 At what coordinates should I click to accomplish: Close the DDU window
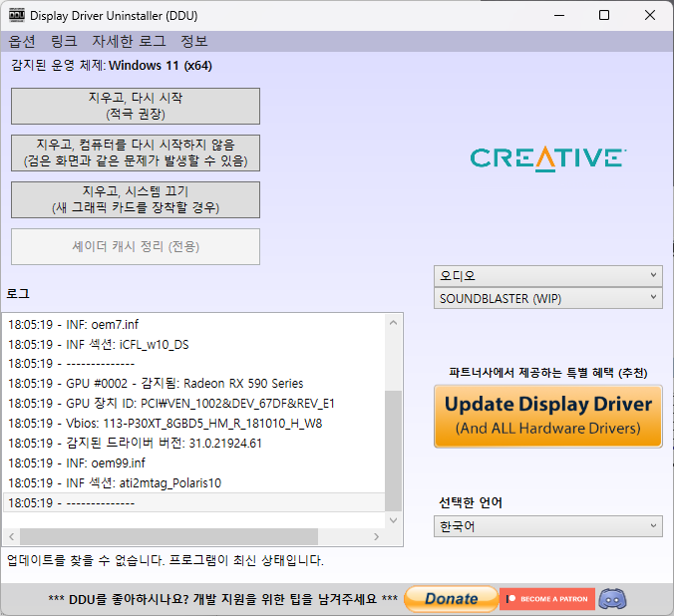(x=650, y=16)
